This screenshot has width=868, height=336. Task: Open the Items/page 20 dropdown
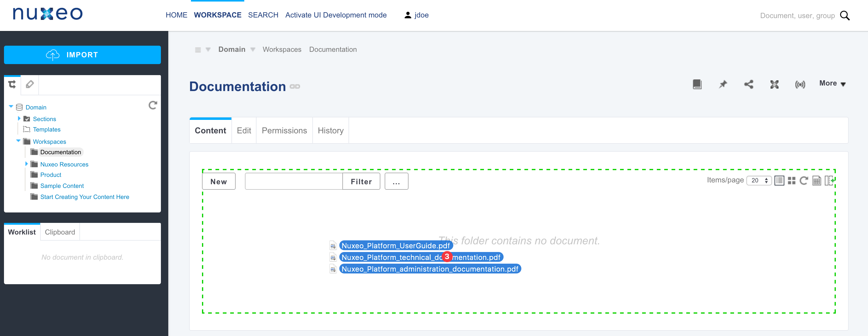(x=759, y=180)
